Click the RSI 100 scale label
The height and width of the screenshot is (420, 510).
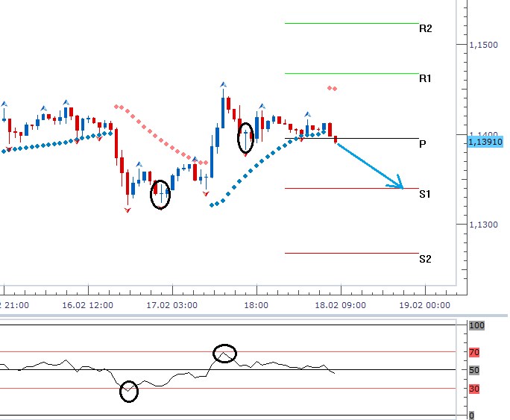[477, 325]
